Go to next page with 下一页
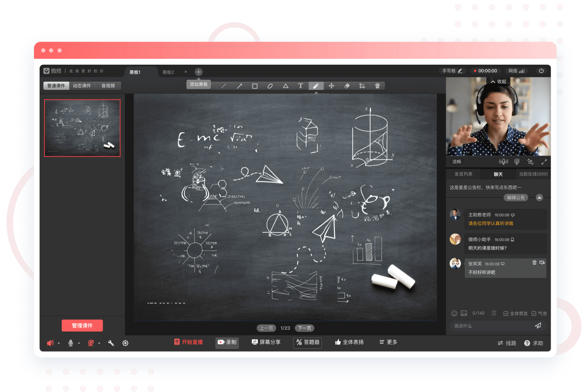The image size is (588, 392). 305,328
